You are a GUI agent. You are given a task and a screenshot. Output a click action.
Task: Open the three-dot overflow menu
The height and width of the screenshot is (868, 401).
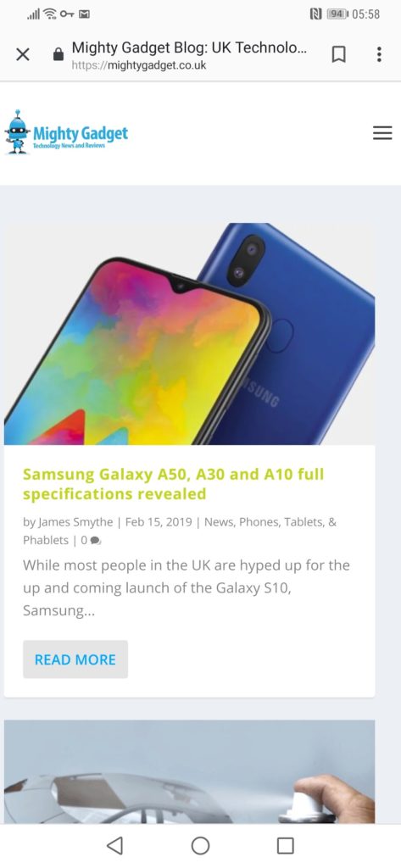point(379,54)
